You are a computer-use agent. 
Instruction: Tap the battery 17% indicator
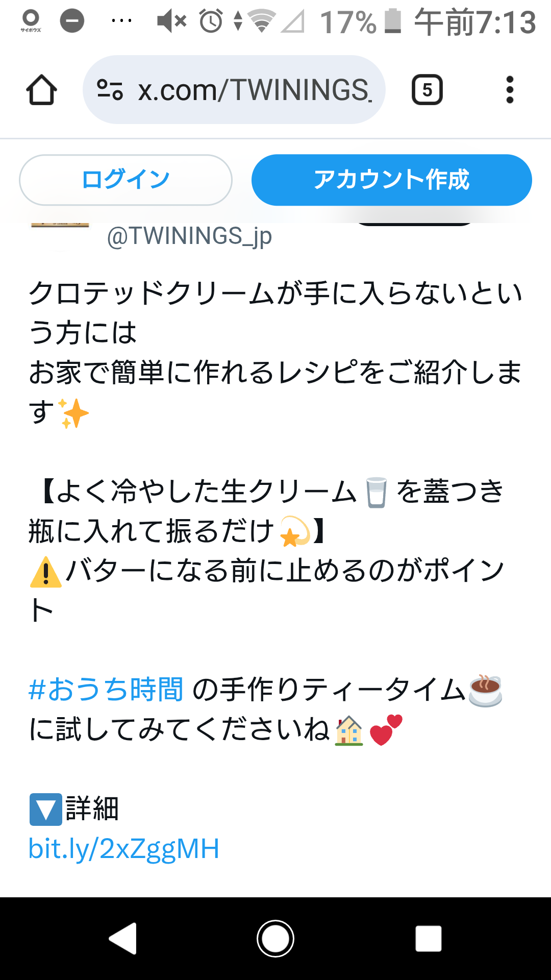(x=360, y=21)
